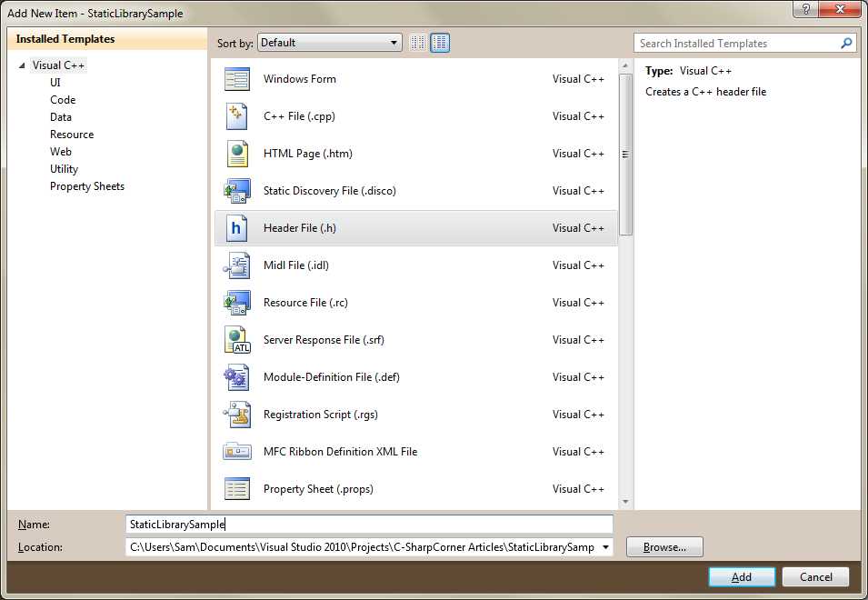The height and width of the screenshot is (600, 868).
Task: Click the Module-Definition File (.def) icon
Action: [x=236, y=376]
